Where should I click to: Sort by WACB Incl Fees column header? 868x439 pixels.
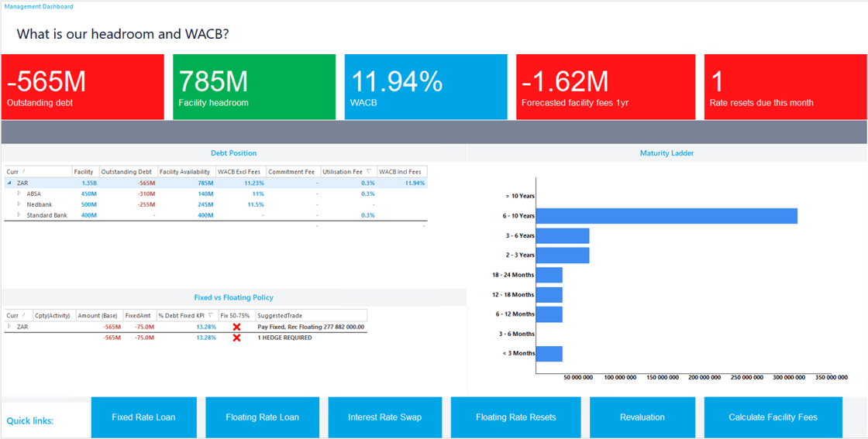401,172
